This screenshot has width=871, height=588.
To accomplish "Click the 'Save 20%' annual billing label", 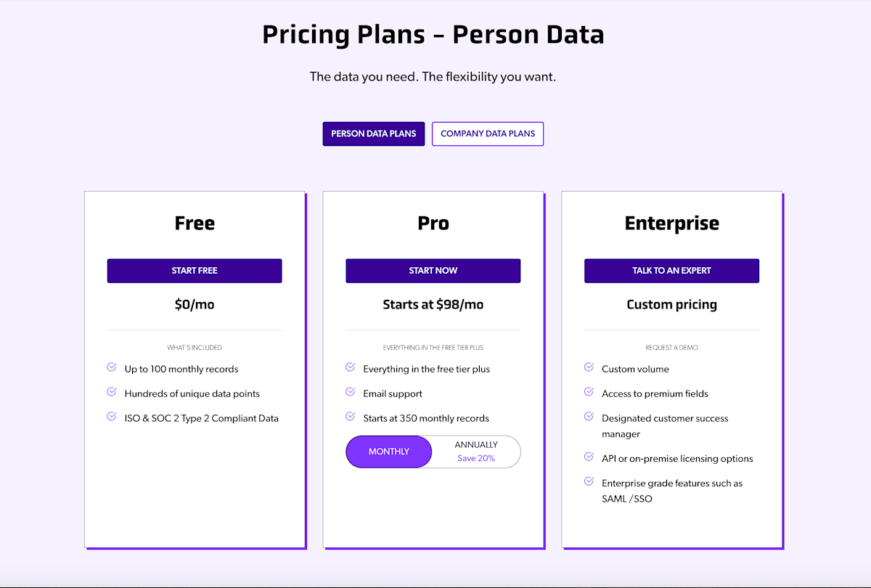I will (x=477, y=458).
